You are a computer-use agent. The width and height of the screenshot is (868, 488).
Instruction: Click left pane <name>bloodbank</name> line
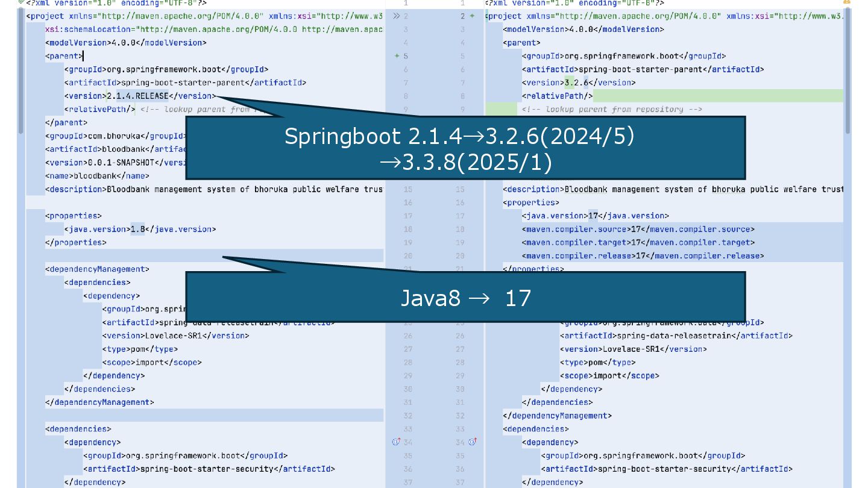coord(97,176)
